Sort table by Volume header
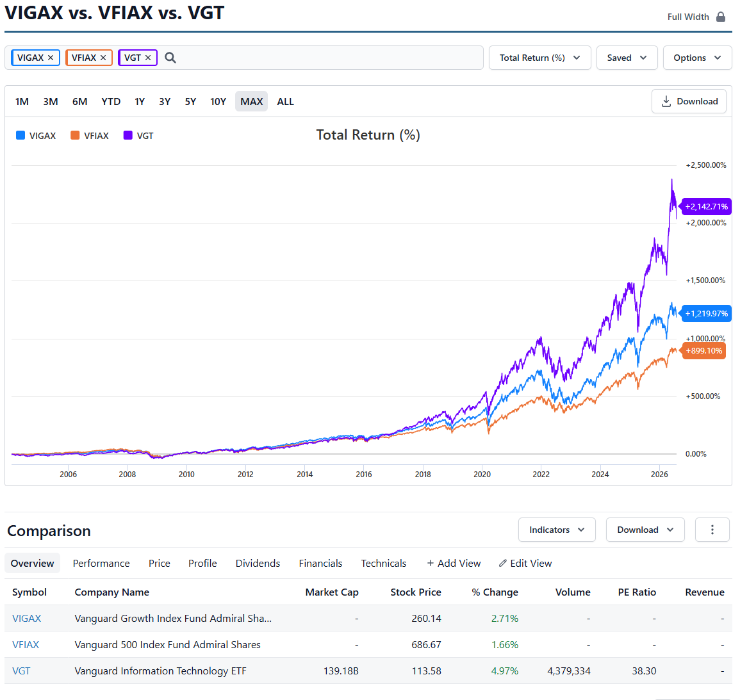 coord(573,592)
